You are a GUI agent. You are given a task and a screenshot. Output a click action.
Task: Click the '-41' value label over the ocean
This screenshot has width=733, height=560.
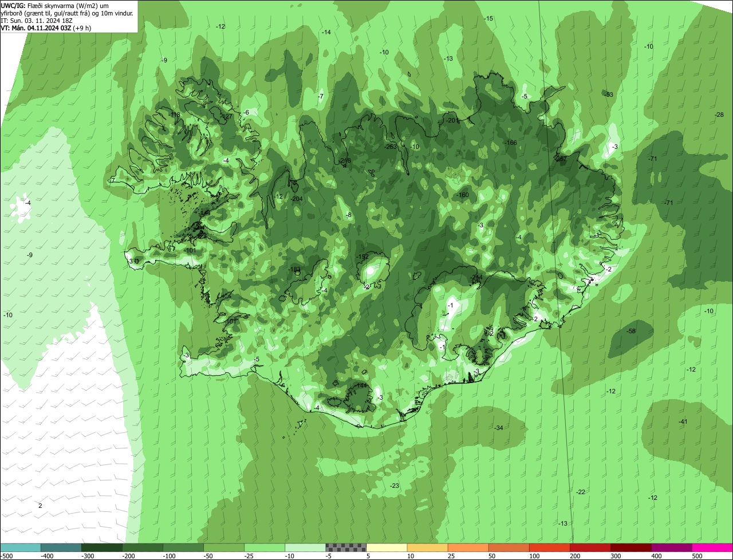(x=683, y=421)
